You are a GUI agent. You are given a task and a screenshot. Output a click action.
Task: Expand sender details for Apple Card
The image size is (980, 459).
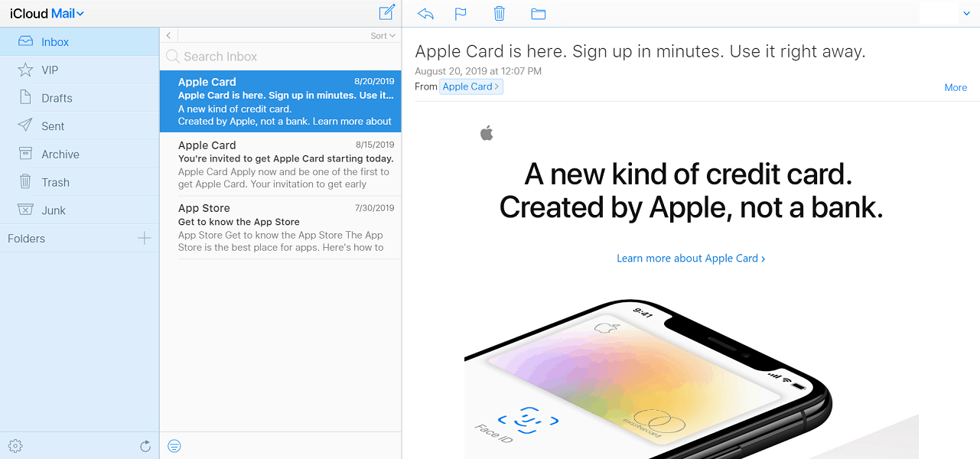pos(471,86)
